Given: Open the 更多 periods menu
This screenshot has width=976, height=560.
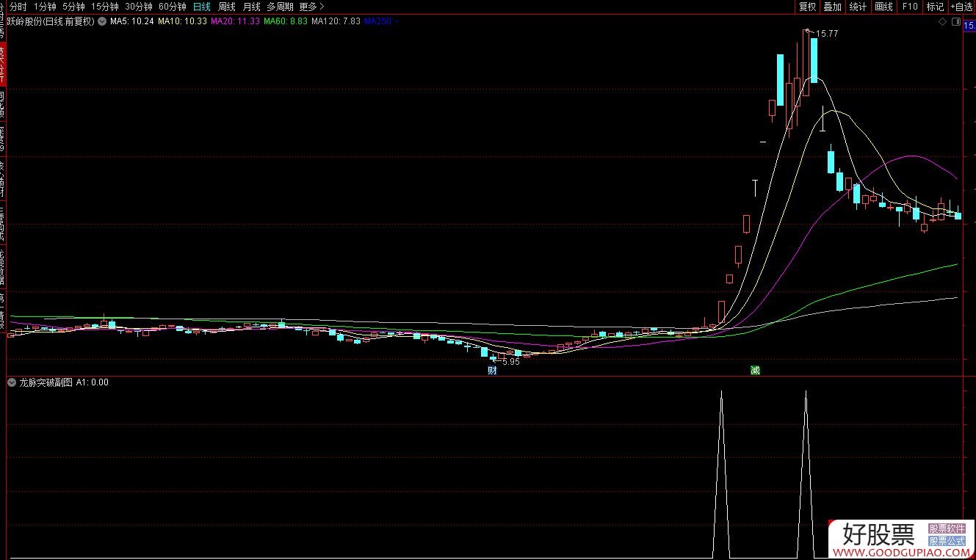Looking at the screenshot, I should pyautogui.click(x=311, y=7).
